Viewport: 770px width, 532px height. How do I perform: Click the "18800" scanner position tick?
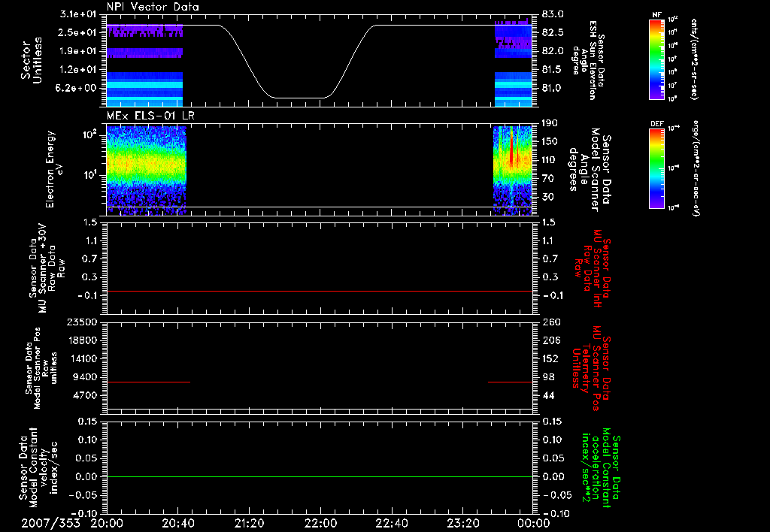tap(81, 340)
